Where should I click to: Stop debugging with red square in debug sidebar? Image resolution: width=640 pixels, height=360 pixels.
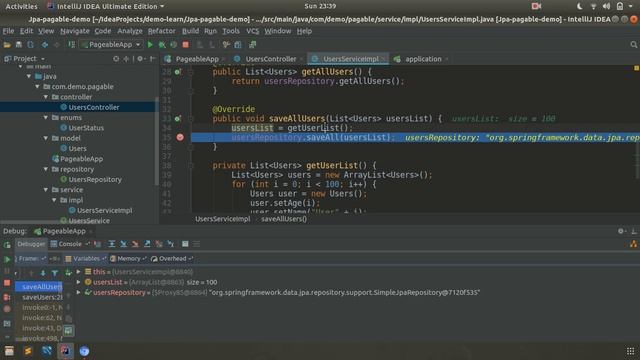click(7, 282)
